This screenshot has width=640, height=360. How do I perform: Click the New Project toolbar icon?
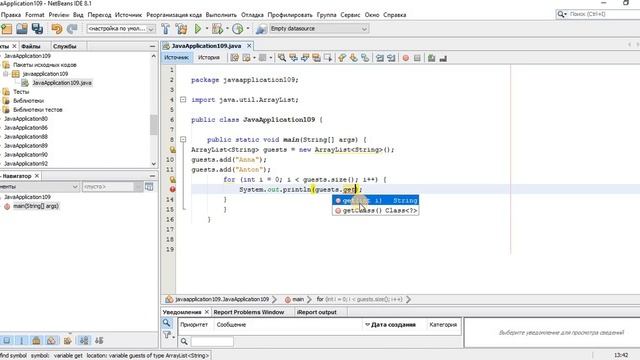7,29
